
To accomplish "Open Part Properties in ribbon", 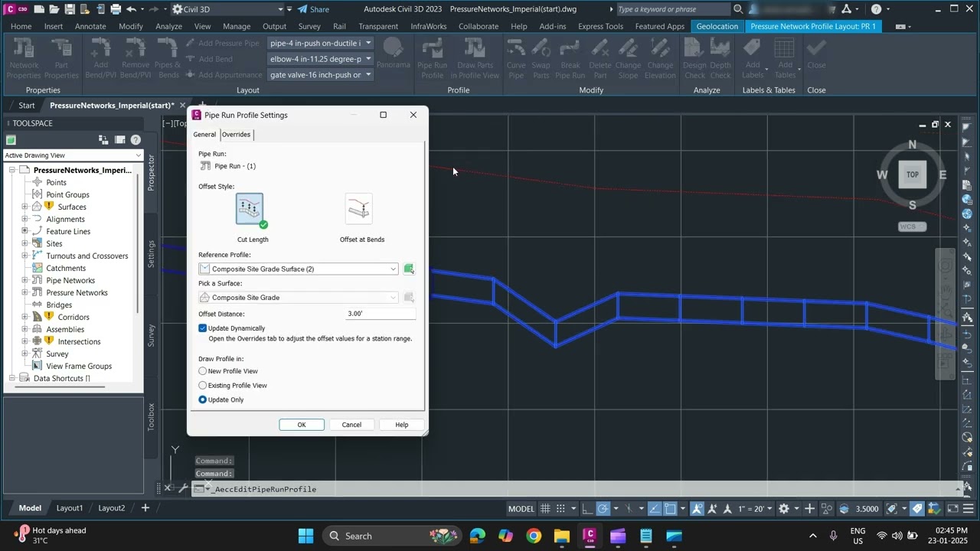I will [61, 57].
